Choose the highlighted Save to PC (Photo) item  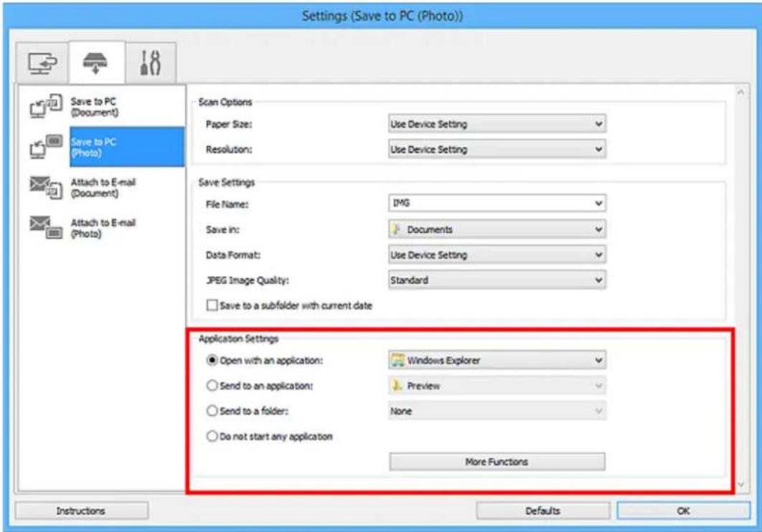(x=127, y=147)
